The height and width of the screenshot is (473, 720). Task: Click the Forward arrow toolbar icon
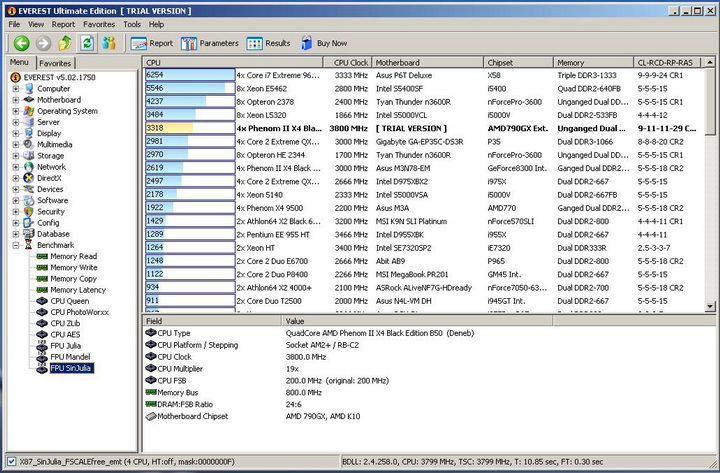click(x=44, y=43)
